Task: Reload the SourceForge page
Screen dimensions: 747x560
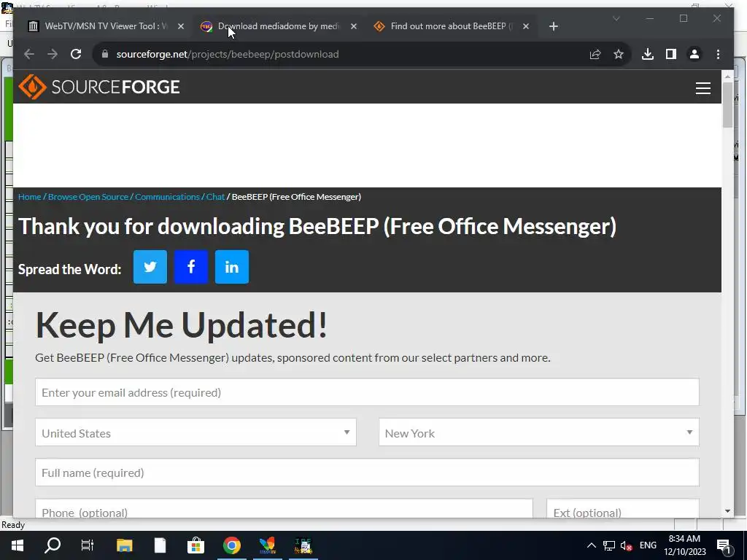Action: pyautogui.click(x=76, y=54)
